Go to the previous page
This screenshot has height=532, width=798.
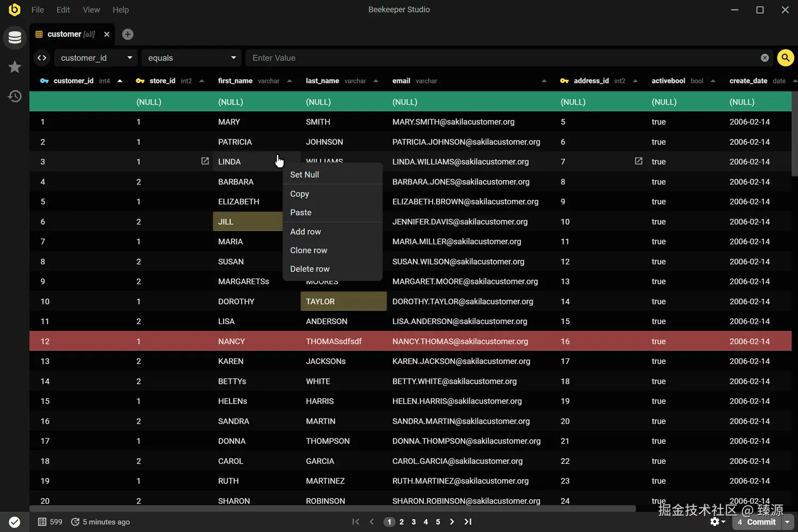pos(372,522)
